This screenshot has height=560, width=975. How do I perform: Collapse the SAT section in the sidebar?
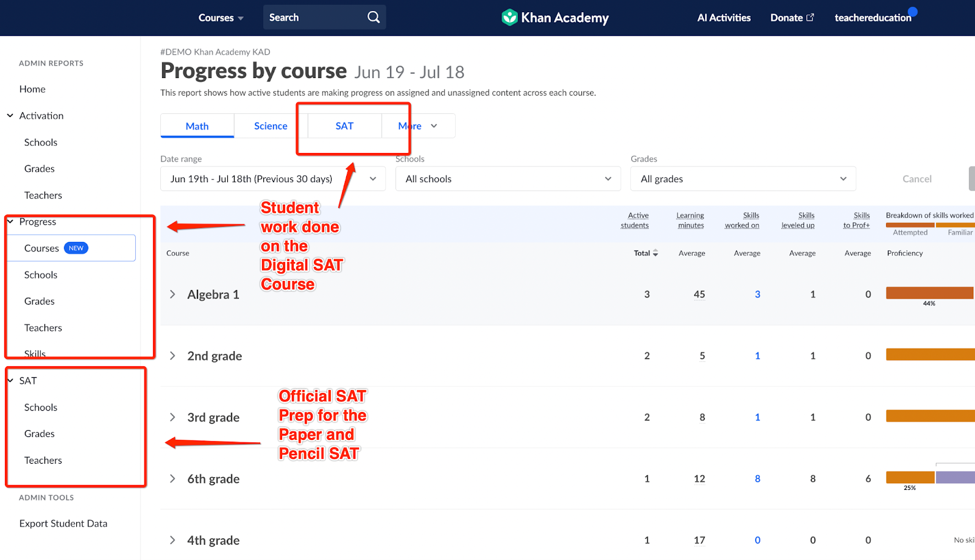coord(9,380)
